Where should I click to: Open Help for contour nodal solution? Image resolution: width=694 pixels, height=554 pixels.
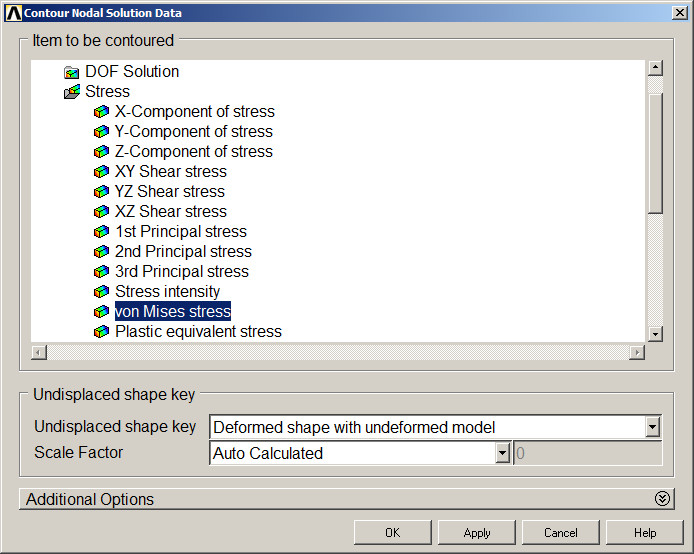[644, 533]
